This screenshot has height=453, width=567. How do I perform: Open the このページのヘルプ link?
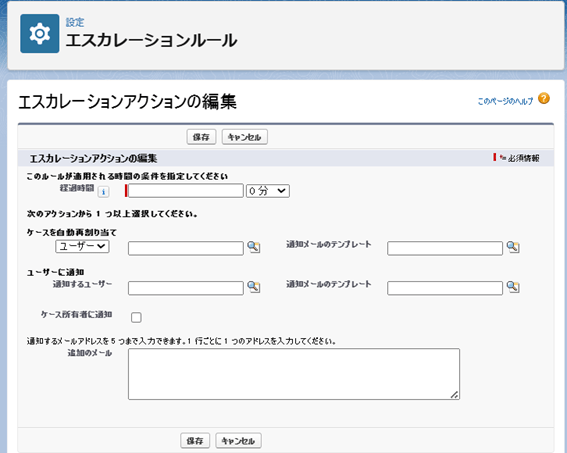[505, 101]
